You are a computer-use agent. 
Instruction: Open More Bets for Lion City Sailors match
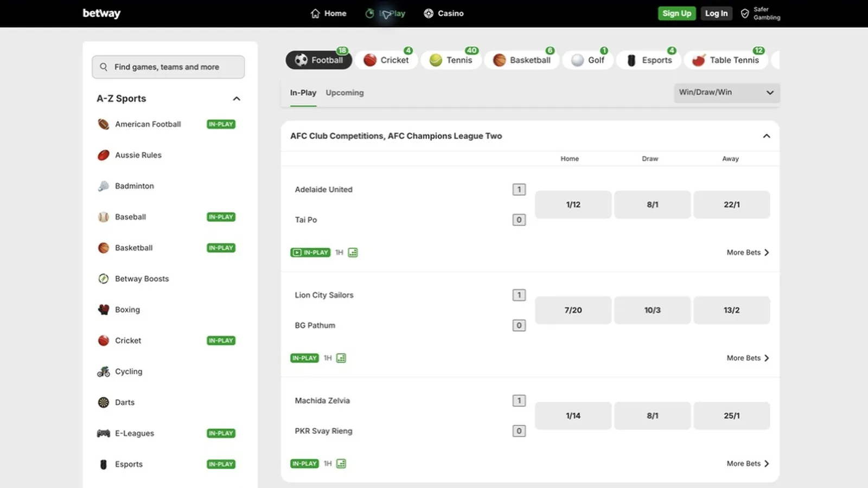[x=748, y=358]
